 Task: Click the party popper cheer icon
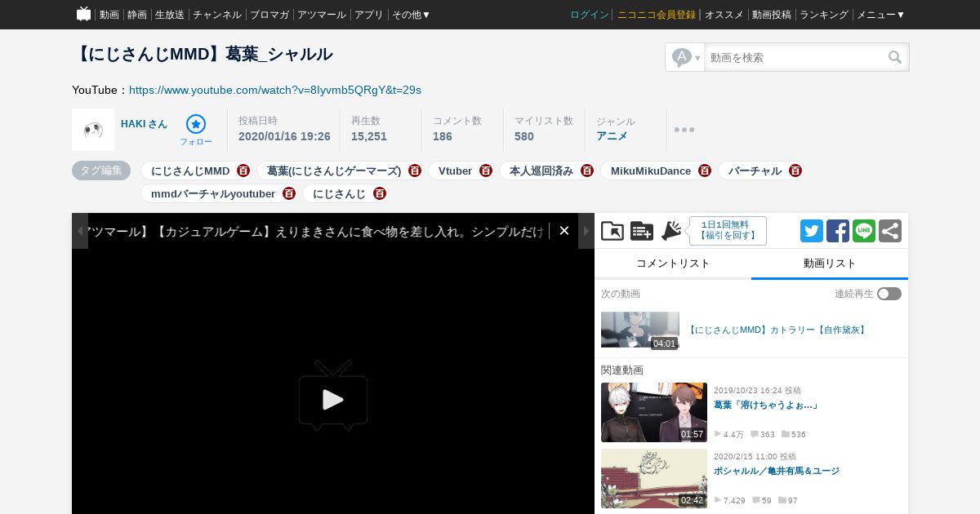tap(671, 231)
